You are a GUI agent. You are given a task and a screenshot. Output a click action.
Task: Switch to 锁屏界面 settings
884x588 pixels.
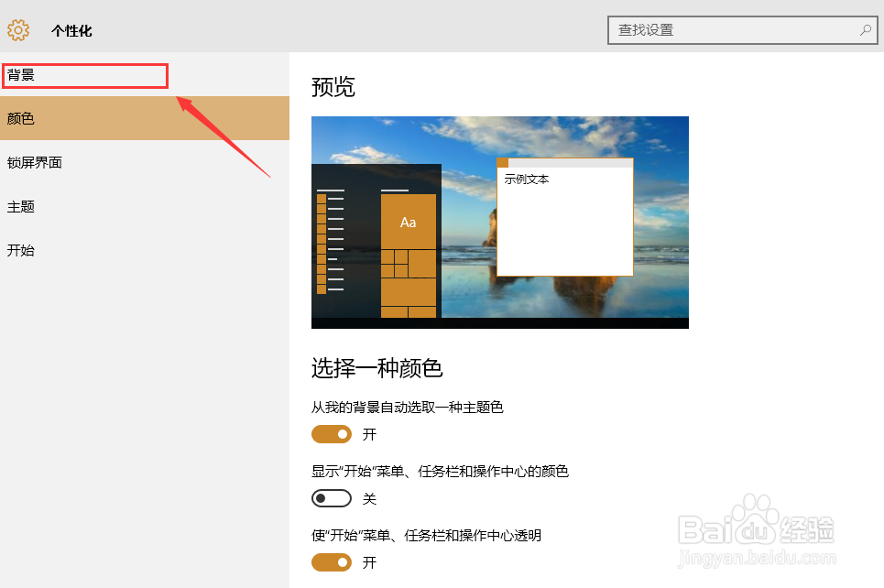35,162
